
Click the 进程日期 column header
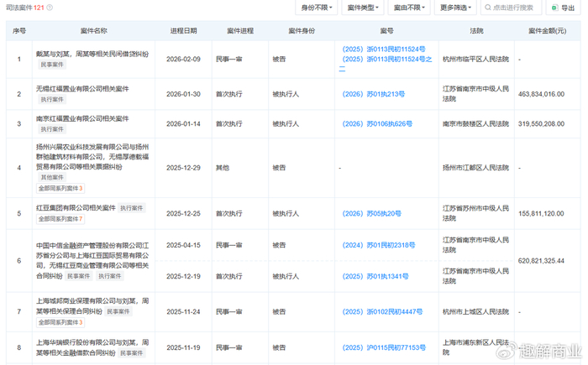[183, 31]
